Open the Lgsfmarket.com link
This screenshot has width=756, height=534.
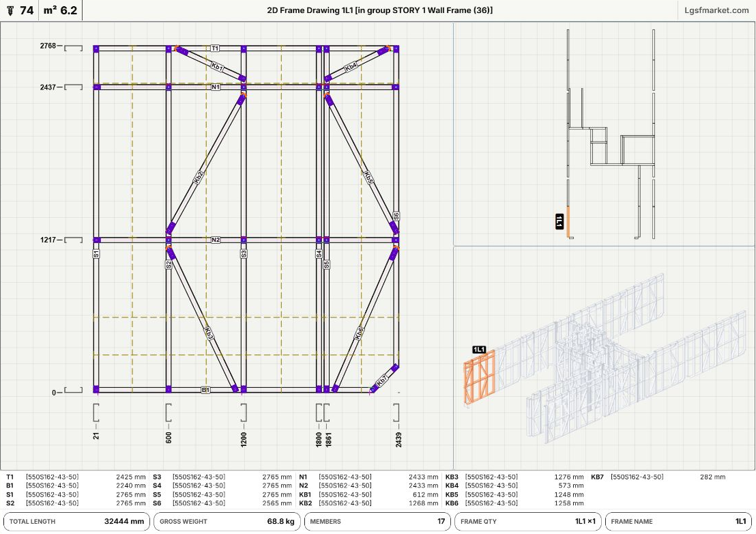point(716,10)
